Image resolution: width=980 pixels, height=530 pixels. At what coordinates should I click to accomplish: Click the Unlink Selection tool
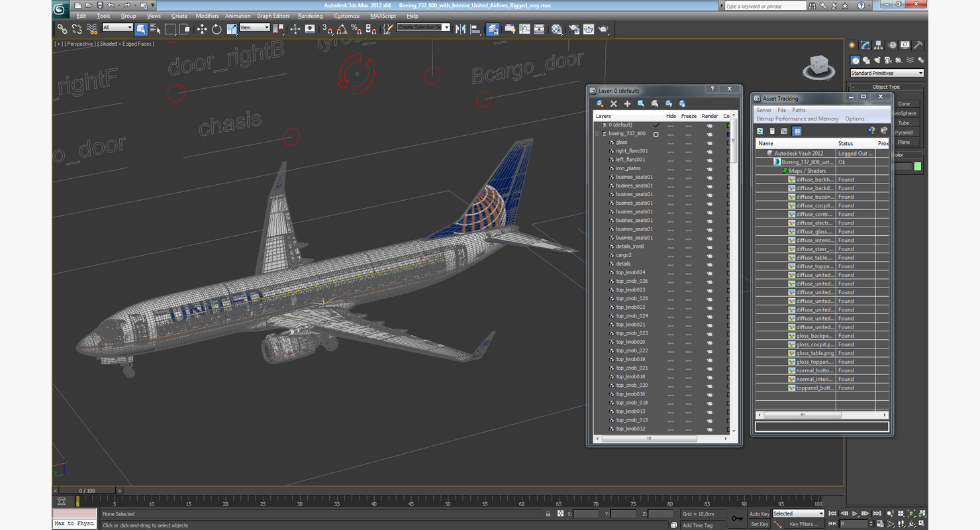[x=77, y=29]
